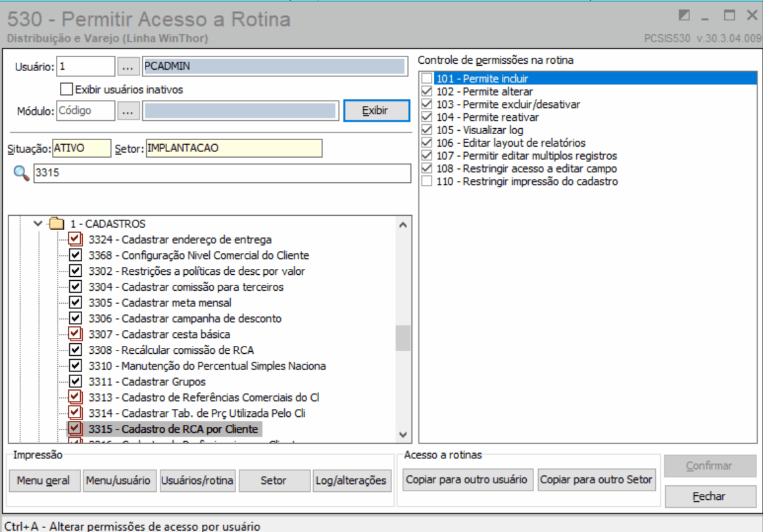Image resolution: width=763 pixels, height=532 pixels.
Task: Toggle checkbox for routine 3308
Action: (75, 350)
